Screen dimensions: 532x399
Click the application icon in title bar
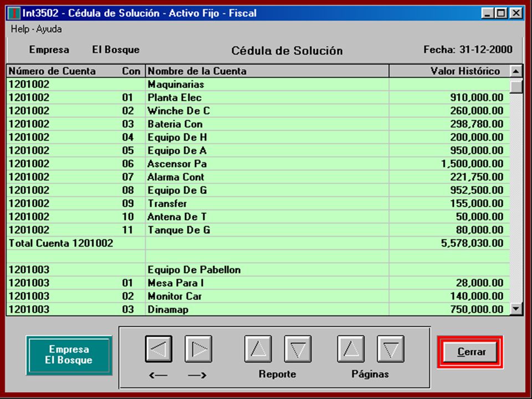(14, 13)
